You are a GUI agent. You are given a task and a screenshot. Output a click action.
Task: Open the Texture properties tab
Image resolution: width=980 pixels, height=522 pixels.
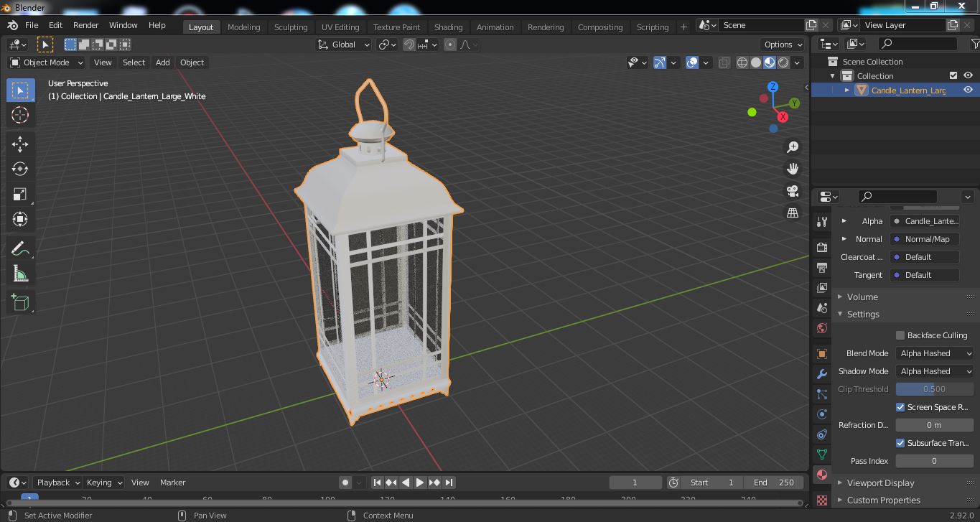point(822,499)
